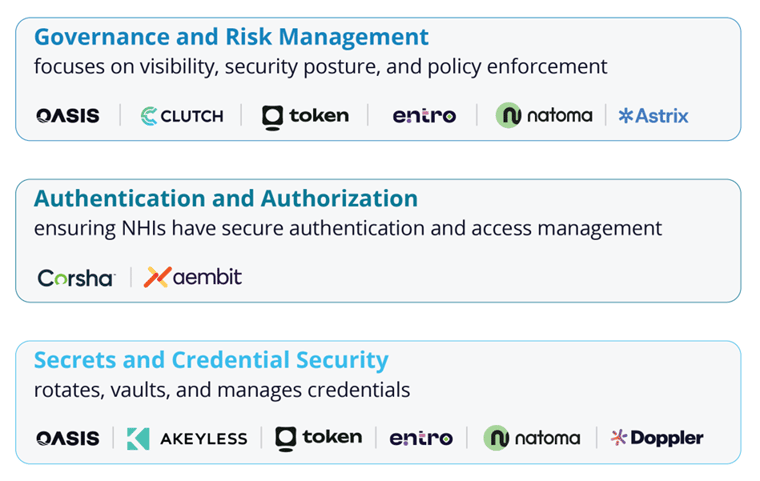Click the Governance and Risk Management heading

tap(231, 37)
